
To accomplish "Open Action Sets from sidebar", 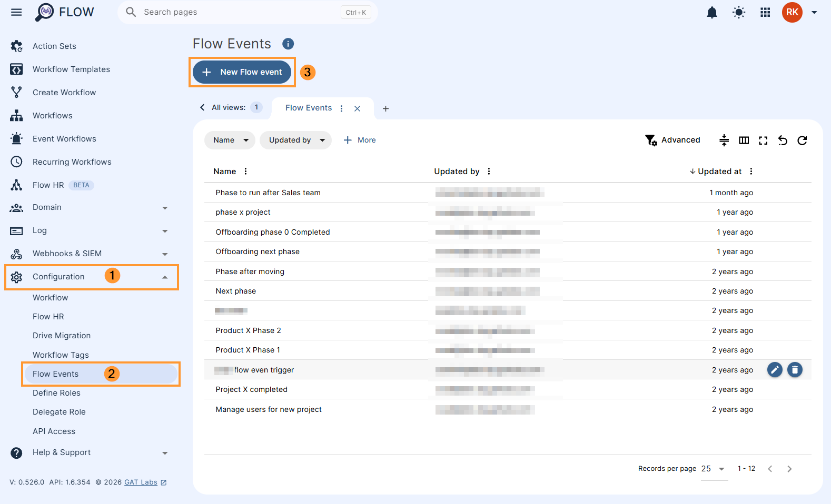I will (x=54, y=46).
